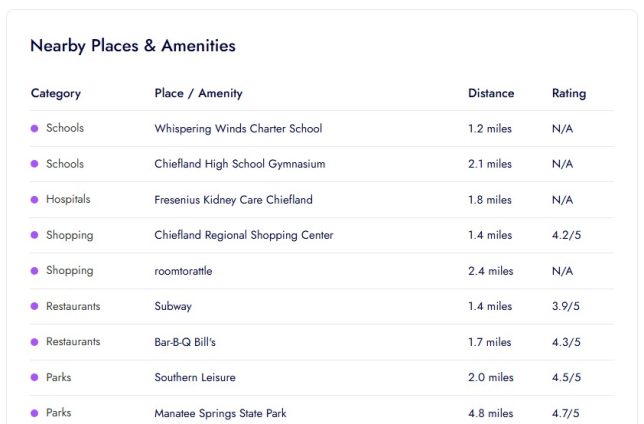Viewport: 644px width, 424px height.
Task: Click the Rating column header
Action: 569,94
